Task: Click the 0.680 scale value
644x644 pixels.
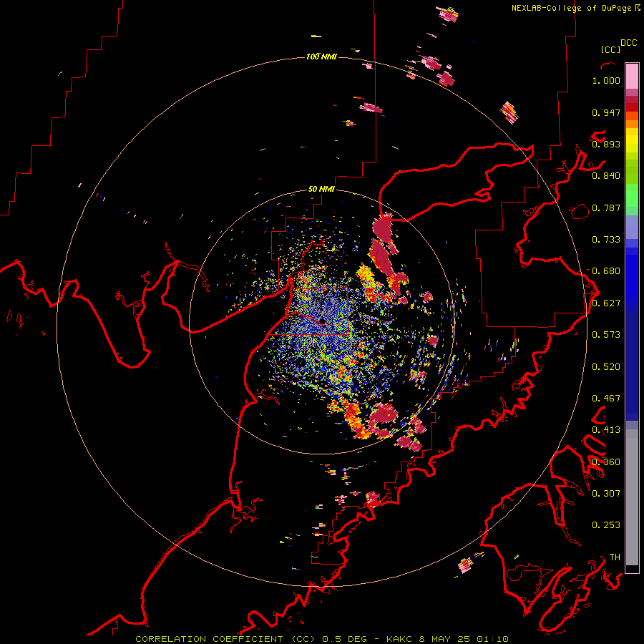Action: click(x=606, y=271)
